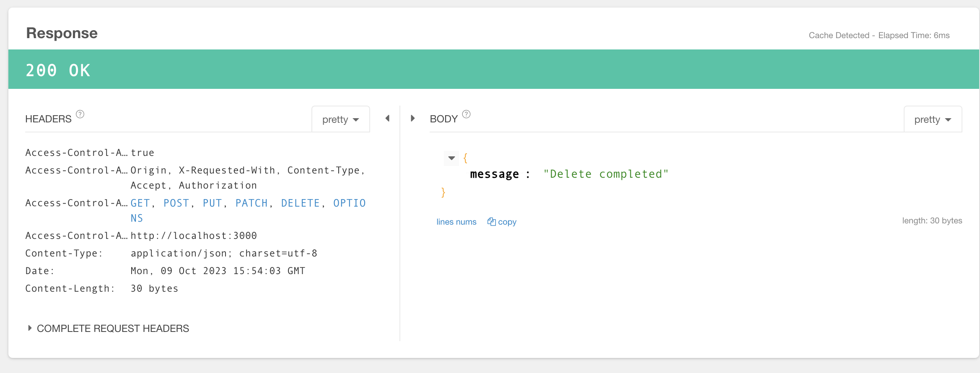Click the GET method link
The image size is (980, 373).
[140, 203]
